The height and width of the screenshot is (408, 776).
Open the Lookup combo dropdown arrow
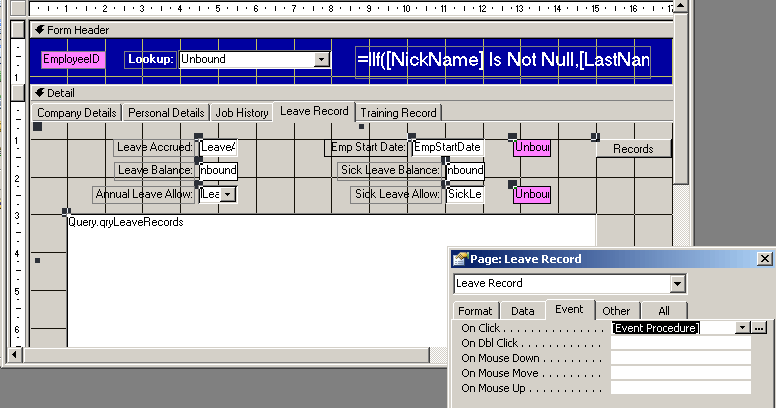point(322,60)
